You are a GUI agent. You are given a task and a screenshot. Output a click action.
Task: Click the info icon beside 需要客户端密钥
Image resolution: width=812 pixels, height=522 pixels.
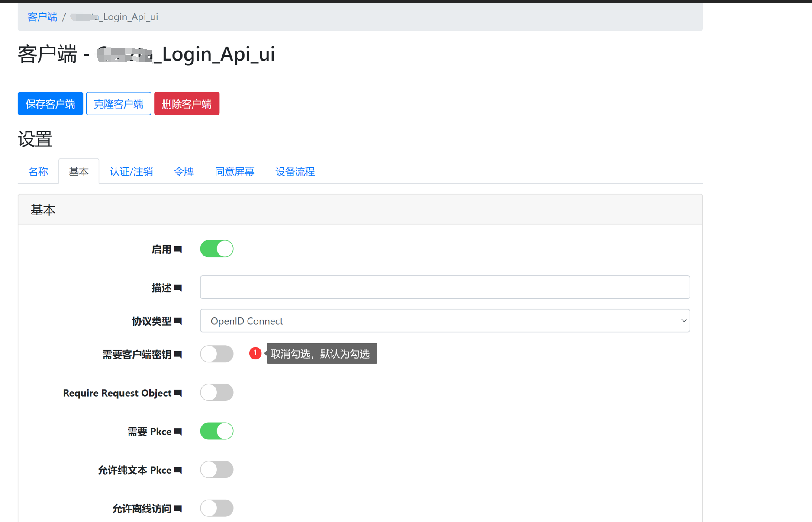coord(178,354)
